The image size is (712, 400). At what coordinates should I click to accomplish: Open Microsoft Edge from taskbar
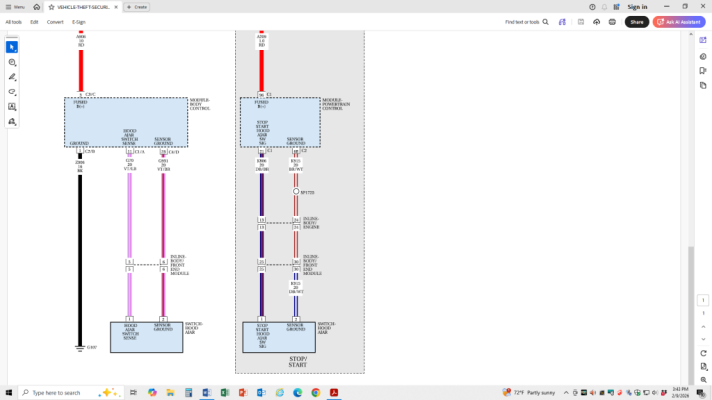pyautogui.click(x=297, y=392)
